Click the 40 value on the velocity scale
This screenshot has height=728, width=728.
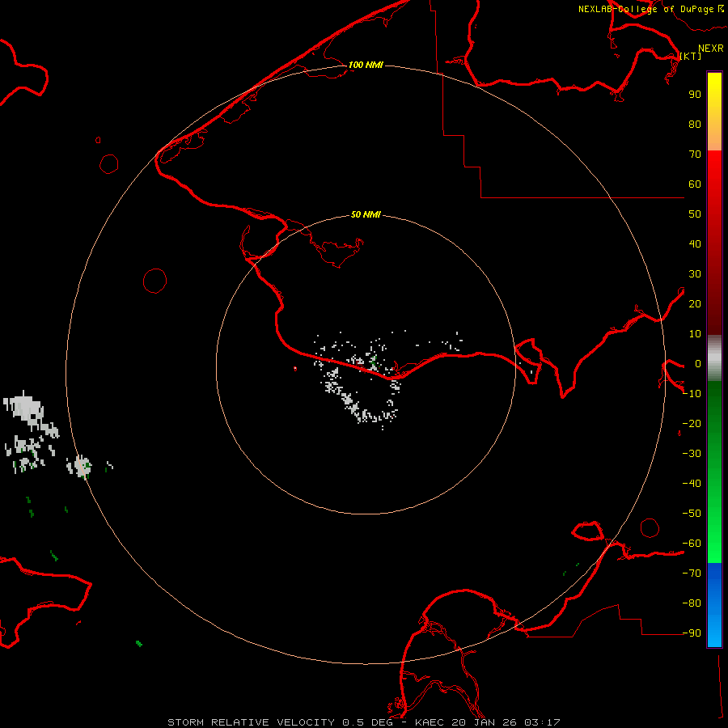695,244
